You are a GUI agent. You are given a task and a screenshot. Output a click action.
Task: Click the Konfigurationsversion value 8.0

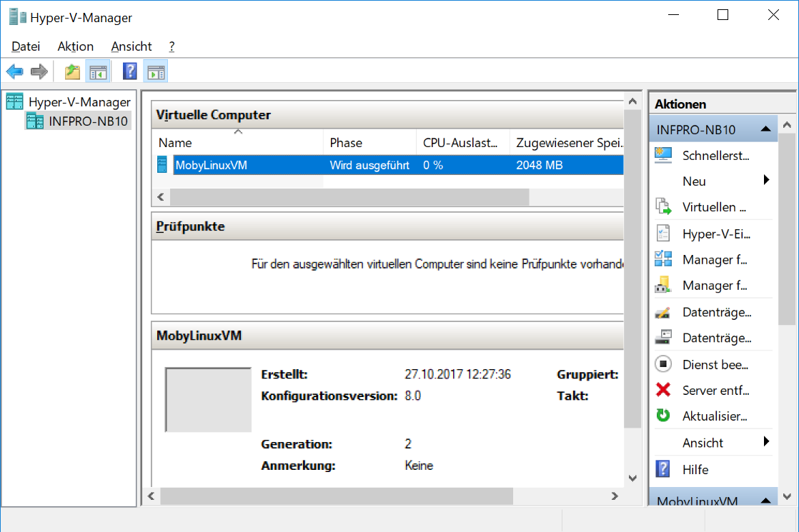coord(413,396)
